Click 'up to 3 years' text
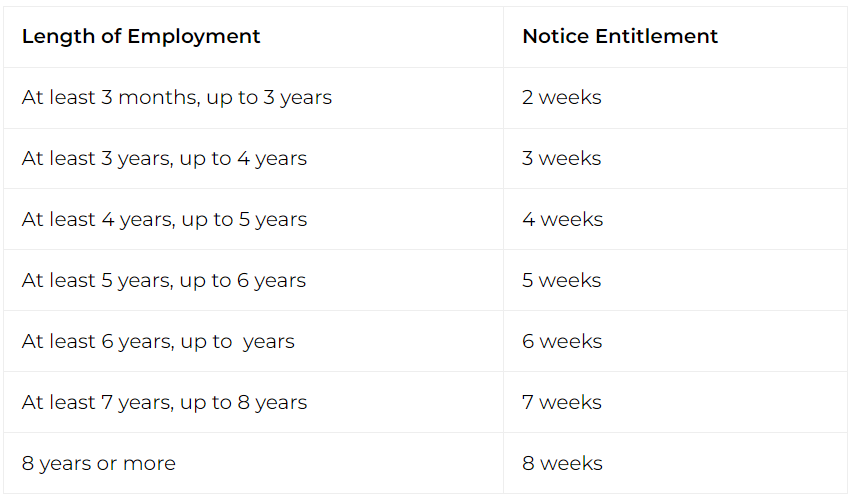862x502 pixels. click(x=269, y=98)
